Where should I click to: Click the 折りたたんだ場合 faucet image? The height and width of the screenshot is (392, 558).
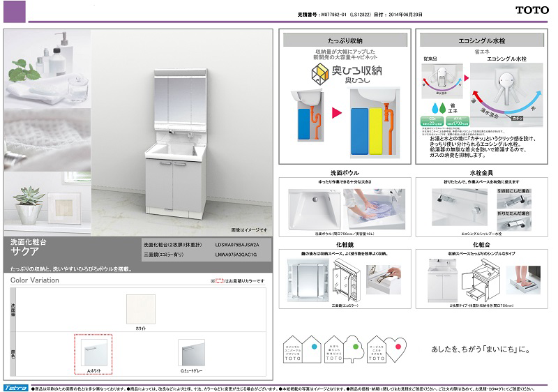[514, 223]
